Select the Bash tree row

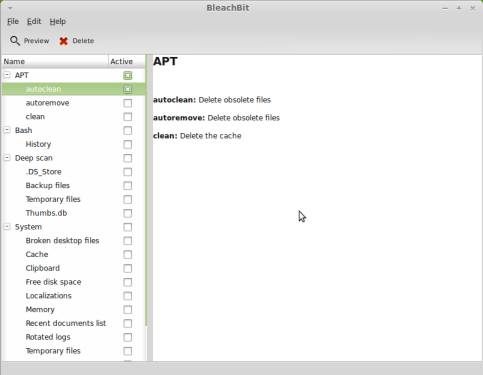tap(73, 130)
